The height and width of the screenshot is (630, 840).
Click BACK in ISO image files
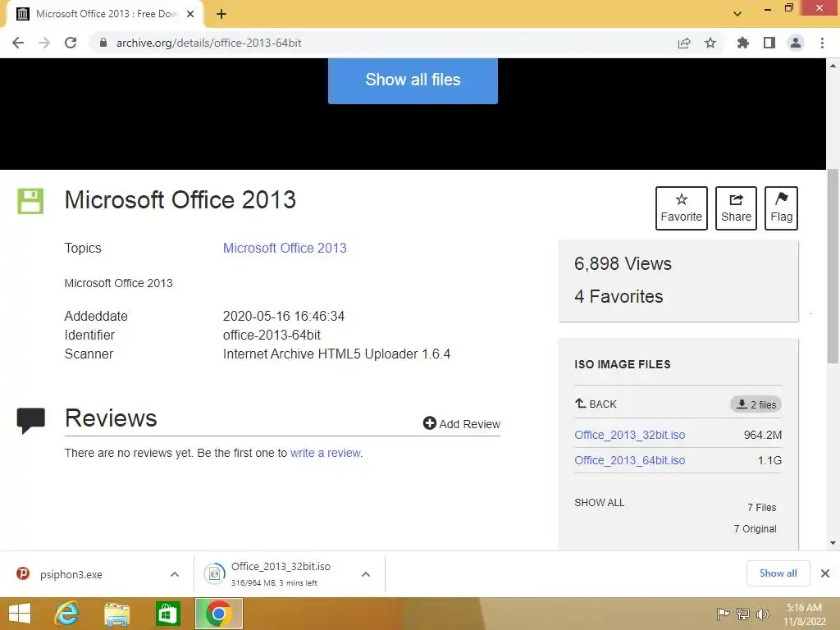click(x=596, y=404)
